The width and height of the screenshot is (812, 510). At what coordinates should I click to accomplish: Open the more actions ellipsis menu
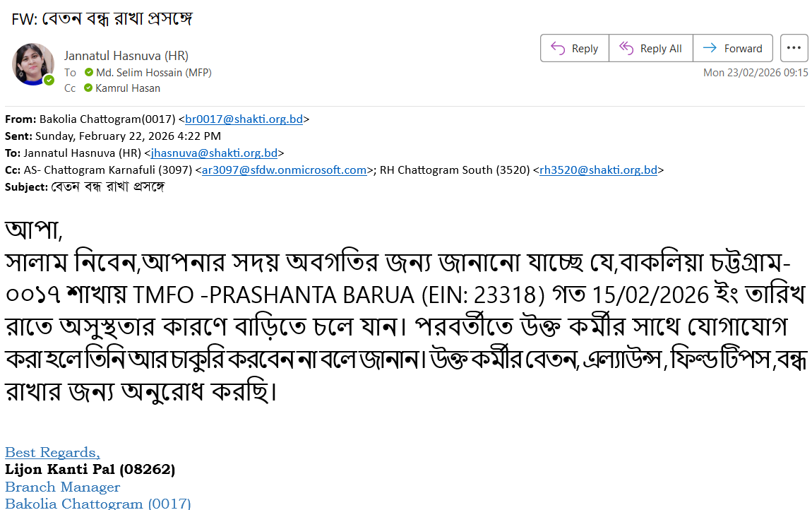[794, 48]
